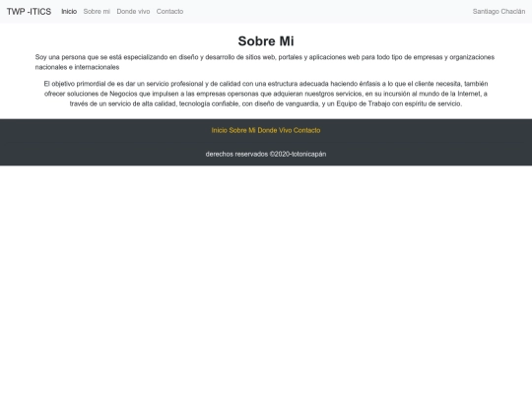Follow the footer Inicio link
This screenshot has height=399, width=532.
click(219, 130)
